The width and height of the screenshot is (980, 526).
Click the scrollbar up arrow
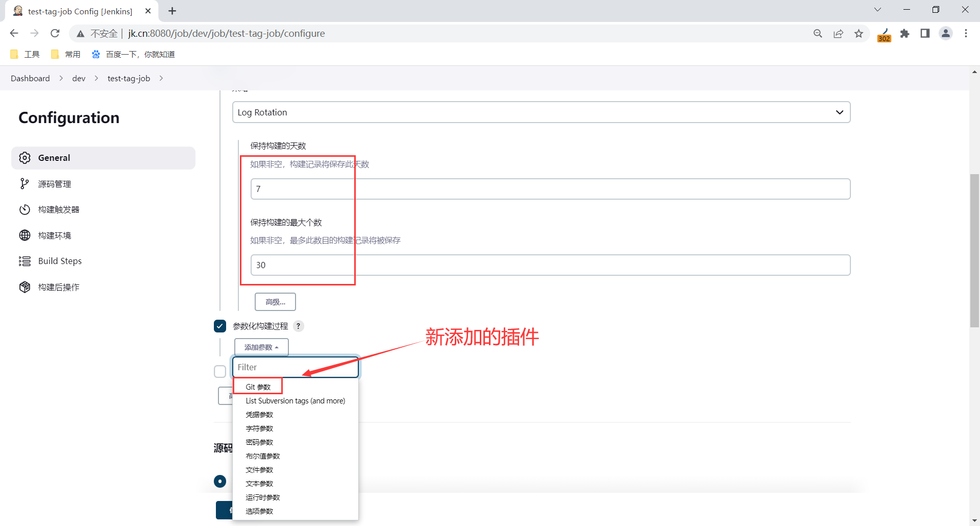point(974,72)
